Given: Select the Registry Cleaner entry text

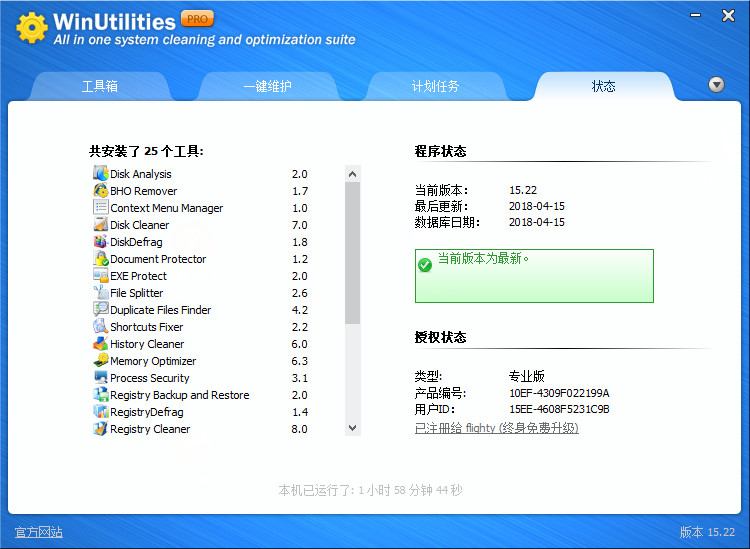Looking at the screenshot, I should (150, 429).
